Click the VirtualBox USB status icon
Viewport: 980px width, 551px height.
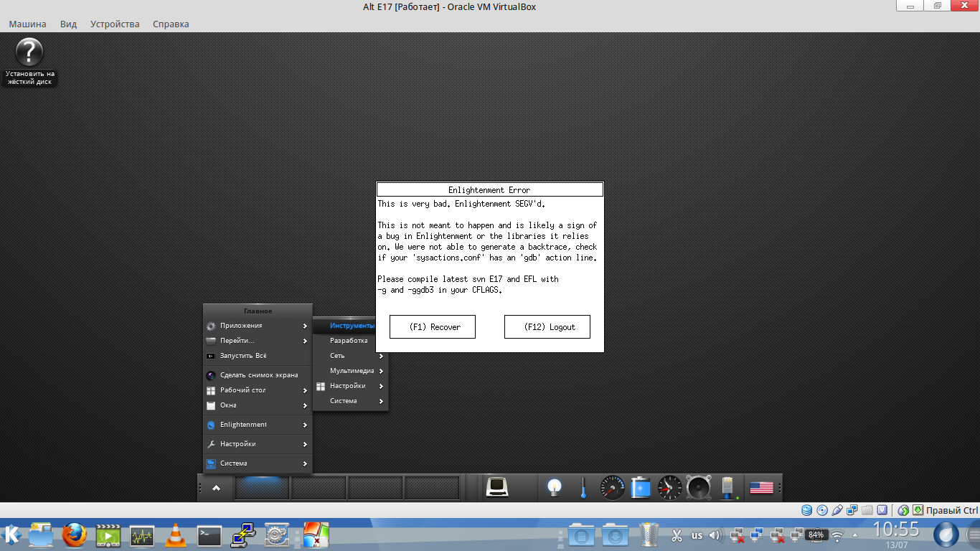click(x=837, y=510)
